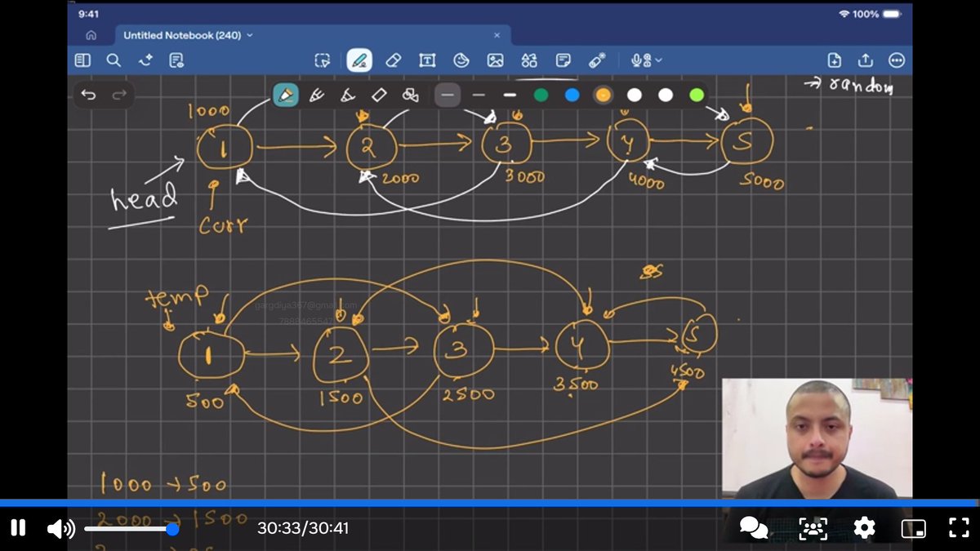Insert an image with photo tool
This screenshot has width=980, height=551.
(x=495, y=60)
